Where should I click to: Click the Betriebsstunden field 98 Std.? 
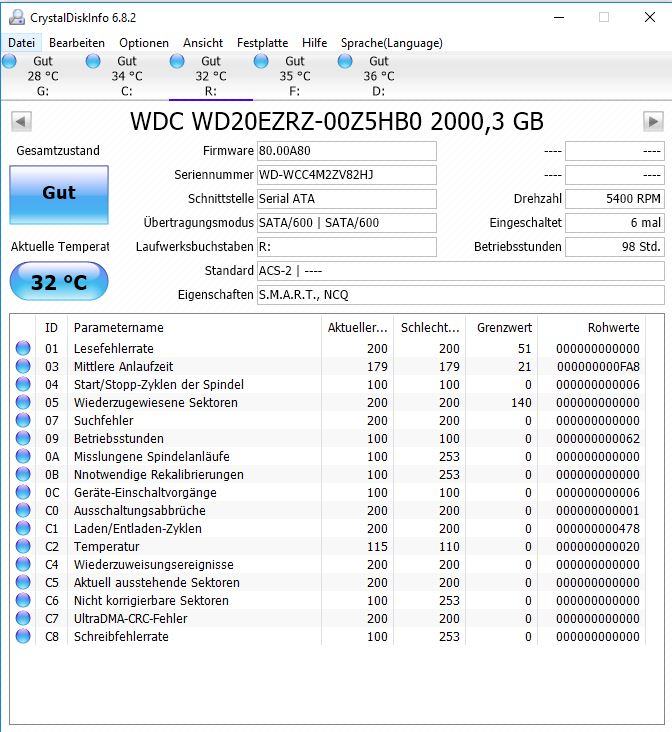[x=615, y=247]
